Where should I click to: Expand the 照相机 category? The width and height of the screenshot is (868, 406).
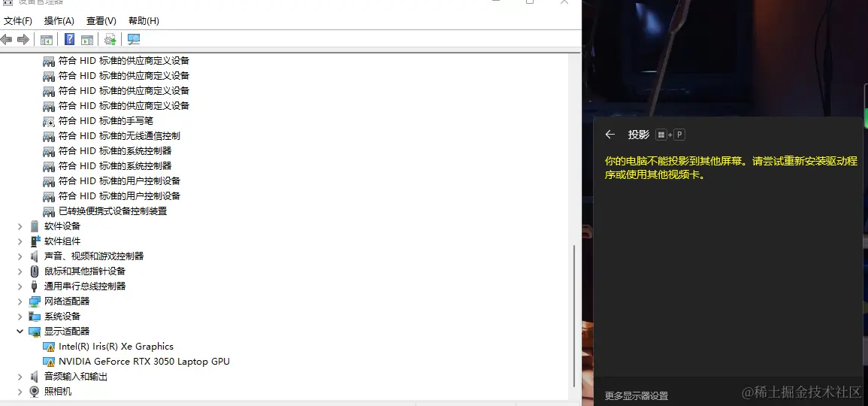(x=20, y=391)
